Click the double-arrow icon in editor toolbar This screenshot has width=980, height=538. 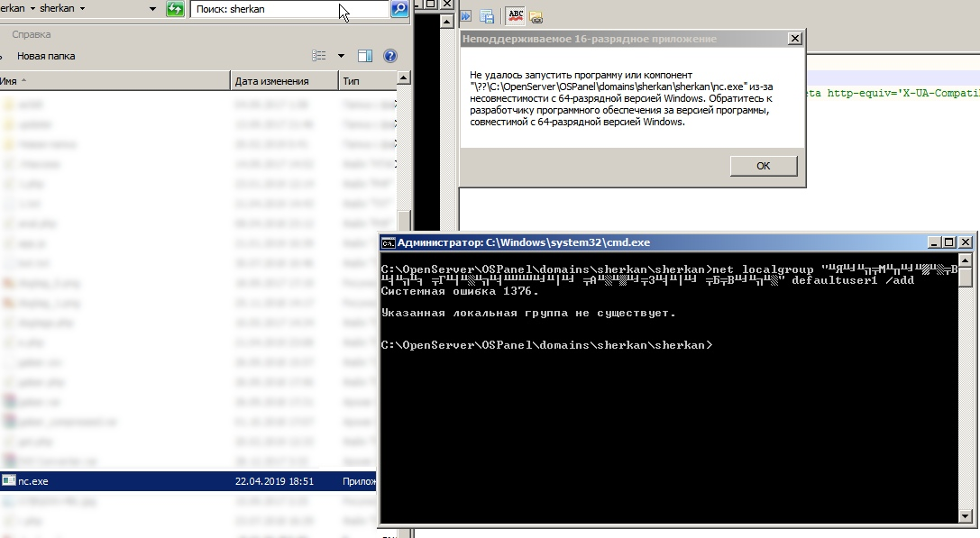click(x=466, y=16)
